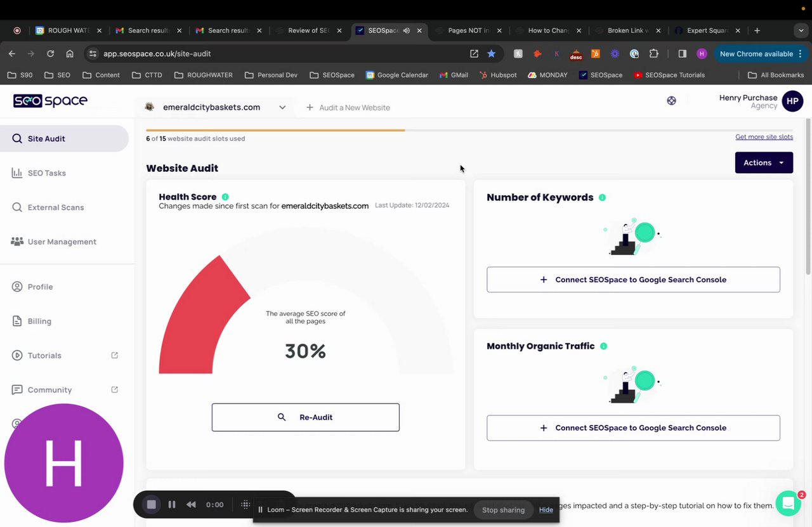Open Google Calendar bookmark
Image resolution: width=812 pixels, height=527 pixels.
[397, 75]
